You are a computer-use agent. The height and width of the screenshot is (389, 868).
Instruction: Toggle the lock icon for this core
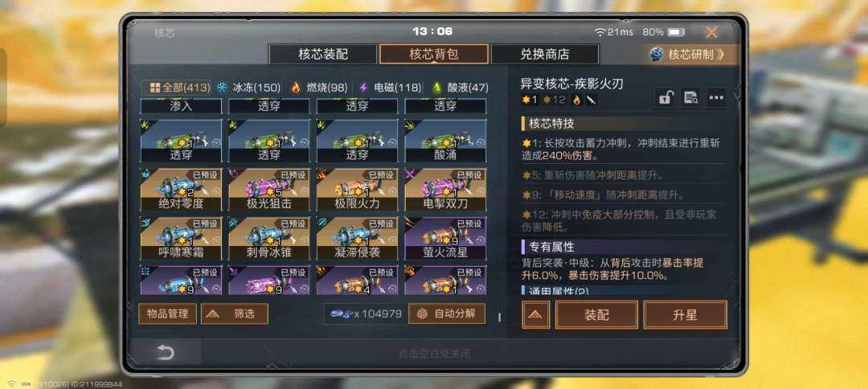[x=665, y=98]
